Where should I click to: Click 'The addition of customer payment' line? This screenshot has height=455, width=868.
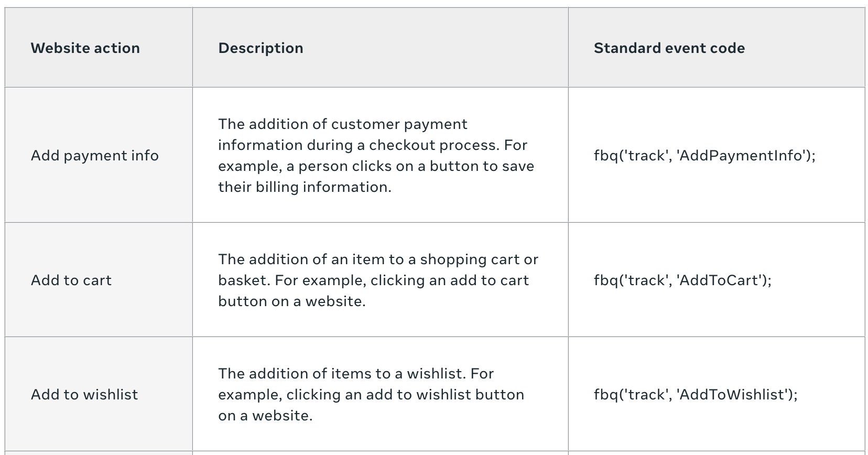(343, 124)
